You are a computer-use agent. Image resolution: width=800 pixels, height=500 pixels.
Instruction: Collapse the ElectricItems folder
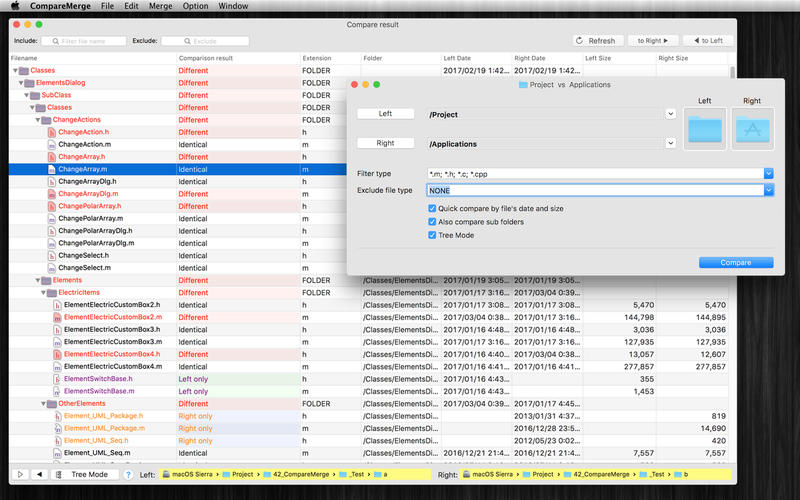[43, 292]
